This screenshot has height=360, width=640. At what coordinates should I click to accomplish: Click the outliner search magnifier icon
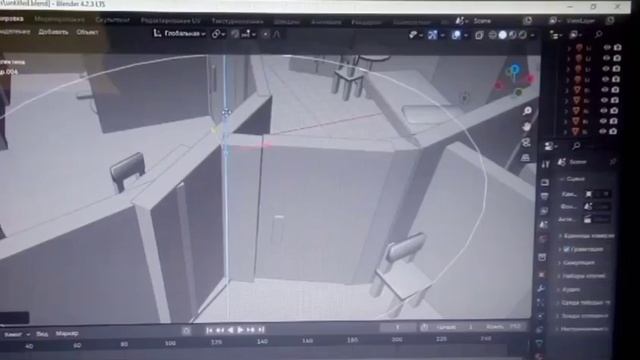[598, 35]
